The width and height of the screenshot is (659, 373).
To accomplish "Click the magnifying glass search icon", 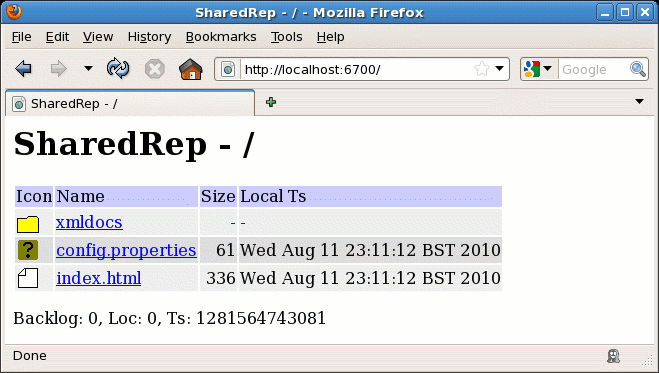I will click(638, 69).
